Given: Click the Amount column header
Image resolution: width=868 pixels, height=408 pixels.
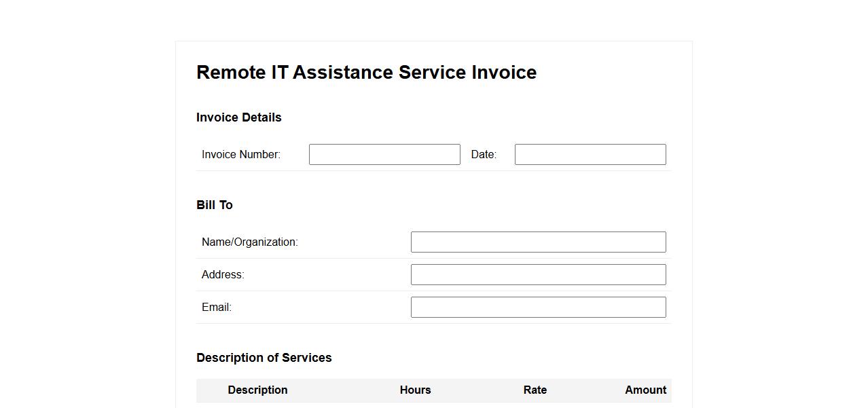Looking at the screenshot, I should [x=645, y=390].
